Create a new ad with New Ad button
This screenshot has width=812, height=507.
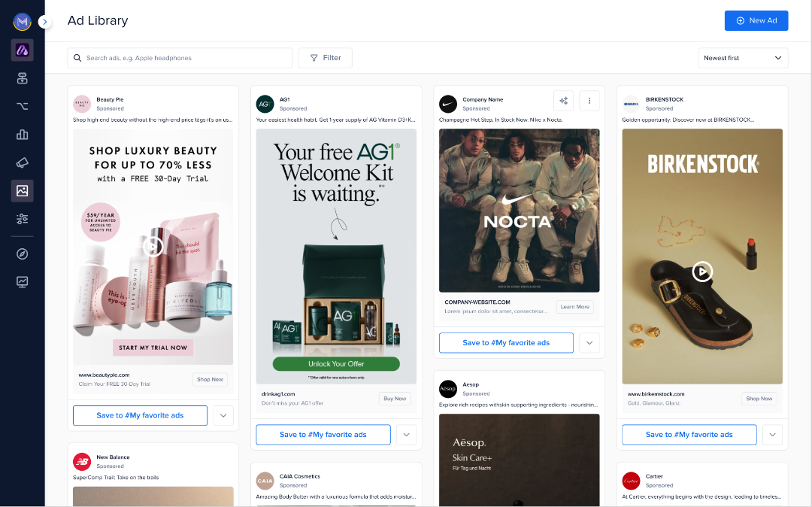click(x=756, y=20)
